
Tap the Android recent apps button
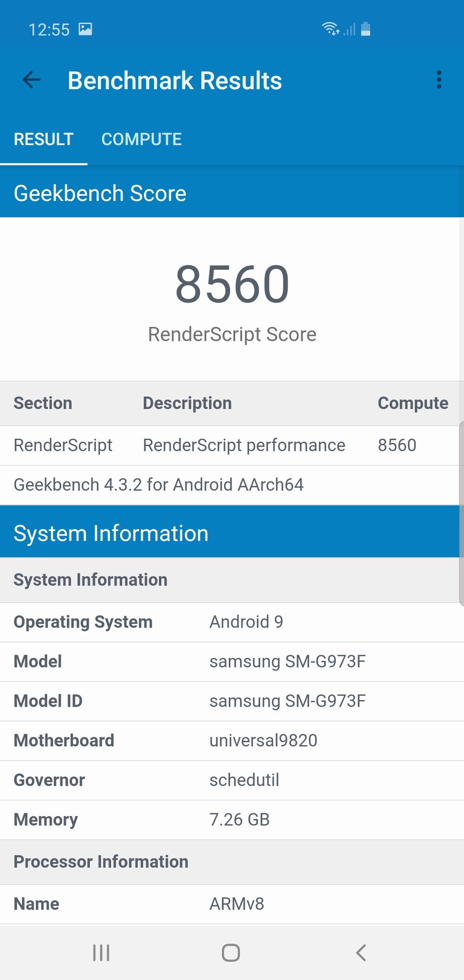(x=101, y=953)
